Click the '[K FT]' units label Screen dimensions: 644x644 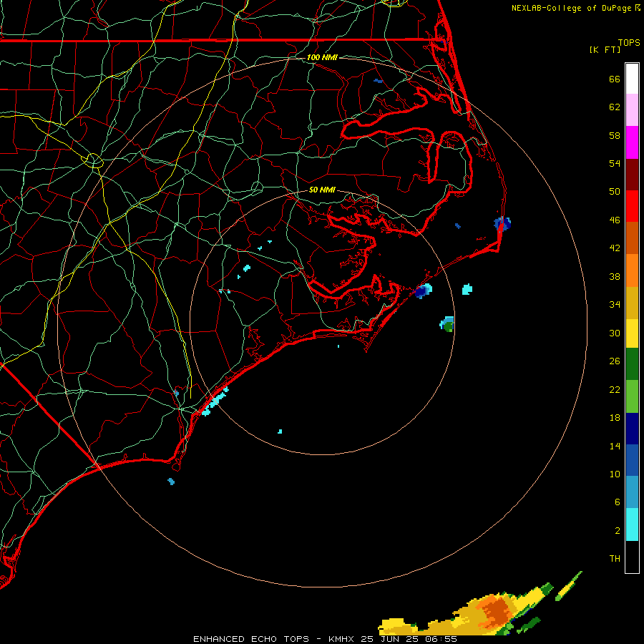tap(605, 50)
